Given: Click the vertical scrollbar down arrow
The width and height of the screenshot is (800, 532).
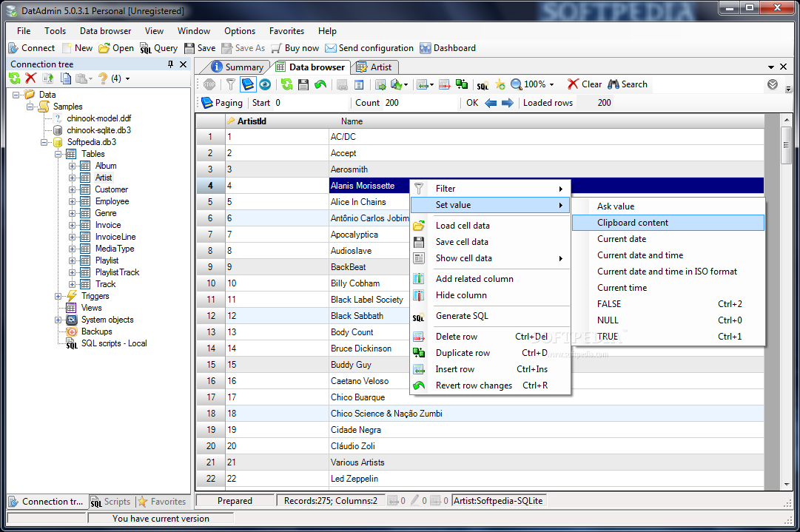Looking at the screenshot, I should click(786, 484).
